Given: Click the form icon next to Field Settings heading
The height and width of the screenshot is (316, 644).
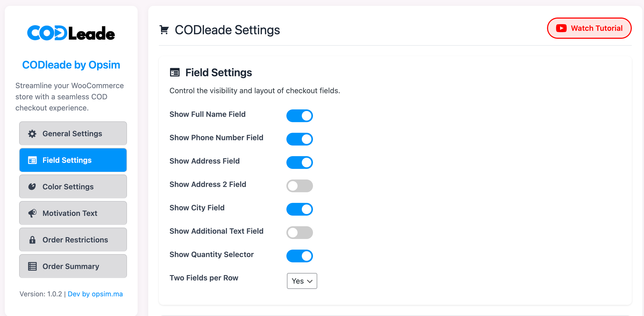Looking at the screenshot, I should [175, 72].
